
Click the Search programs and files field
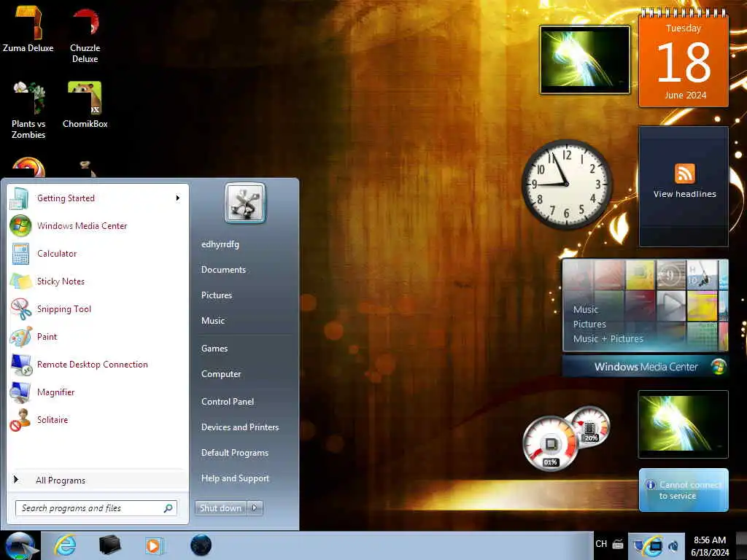[96, 508]
